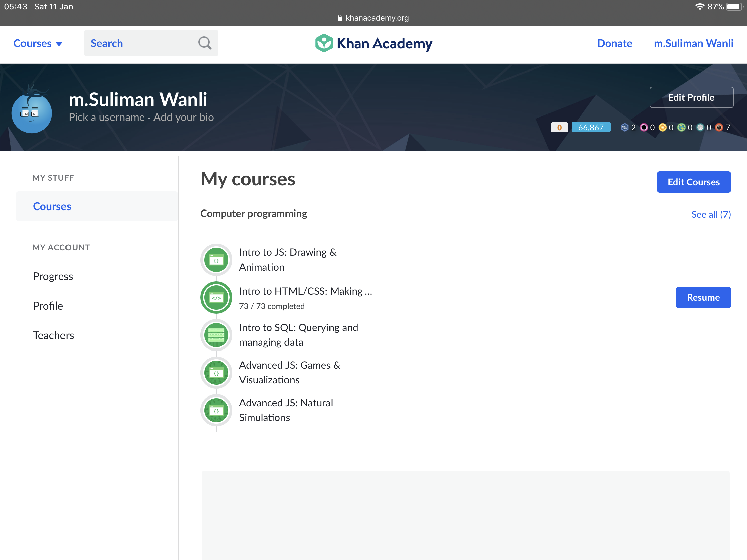
Task: Select Courses in My Stuff sidebar
Action: tap(97, 206)
